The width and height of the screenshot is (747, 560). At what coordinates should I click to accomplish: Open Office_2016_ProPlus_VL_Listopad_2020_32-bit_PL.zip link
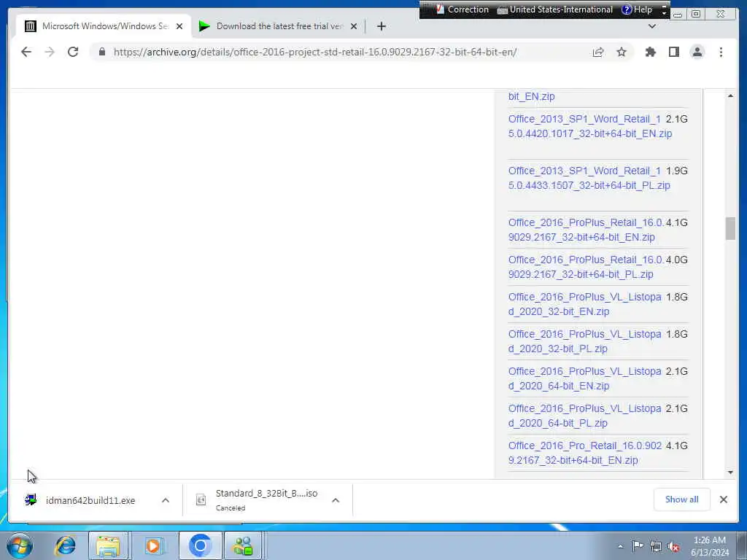[584, 341]
